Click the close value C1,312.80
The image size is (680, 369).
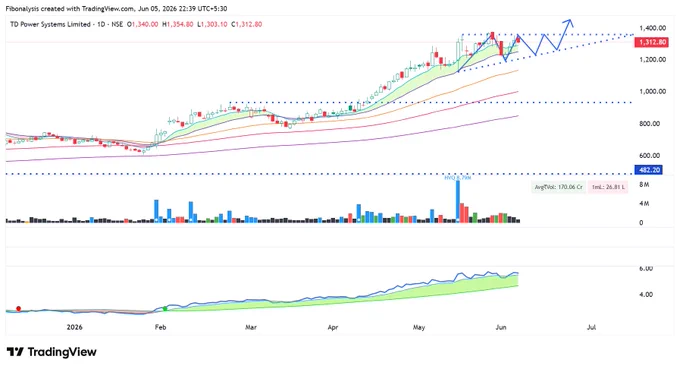247,24
